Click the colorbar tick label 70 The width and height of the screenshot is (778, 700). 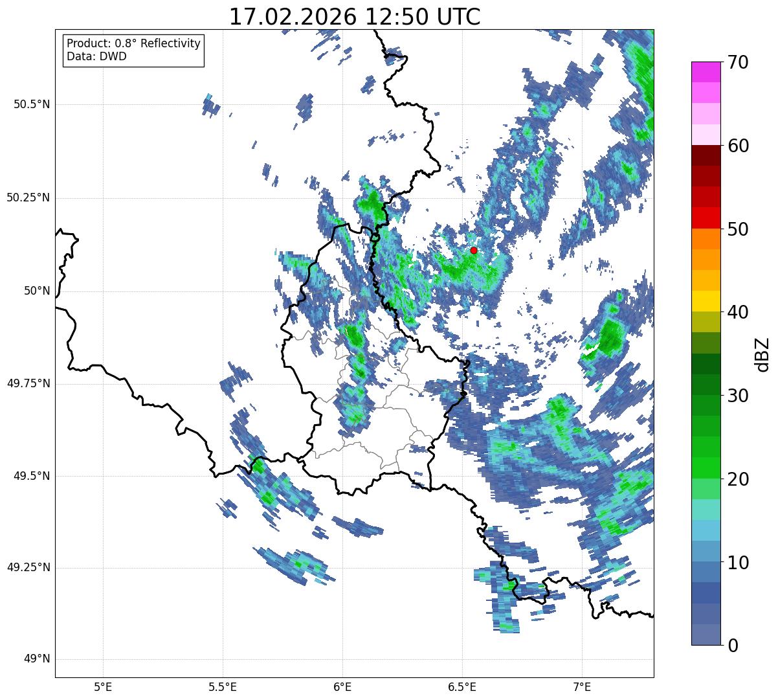coord(737,62)
